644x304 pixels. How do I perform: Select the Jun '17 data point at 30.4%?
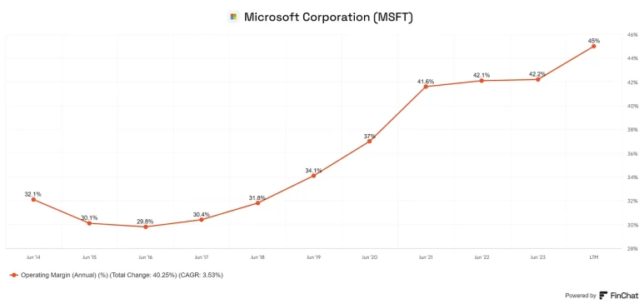202,219
